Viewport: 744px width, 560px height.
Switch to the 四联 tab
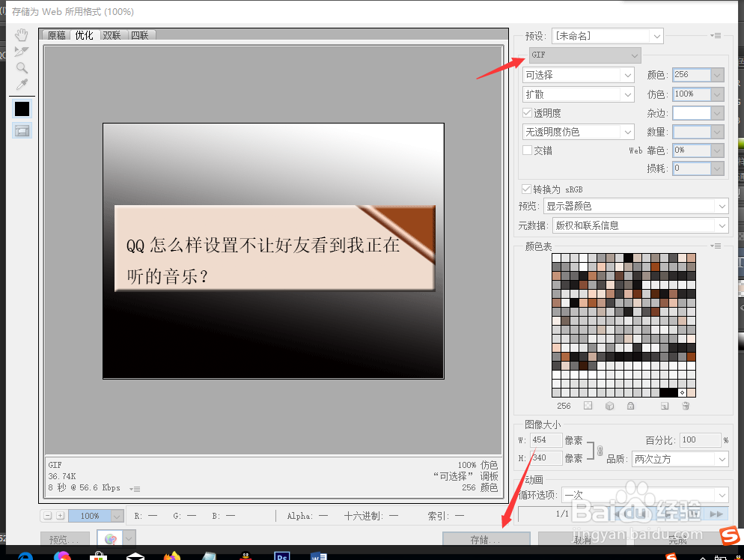(x=141, y=35)
